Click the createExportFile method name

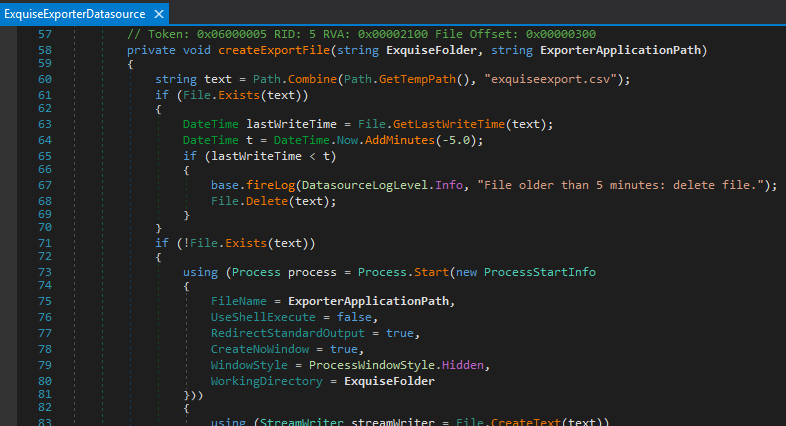point(274,50)
